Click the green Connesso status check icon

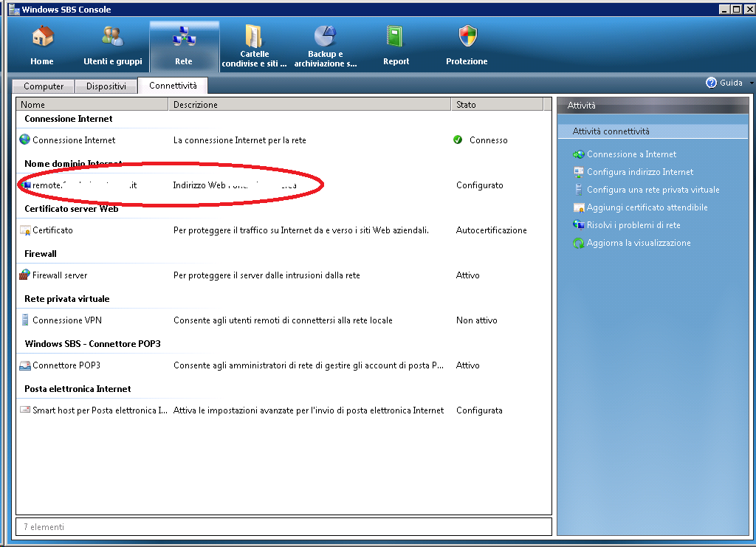point(458,140)
